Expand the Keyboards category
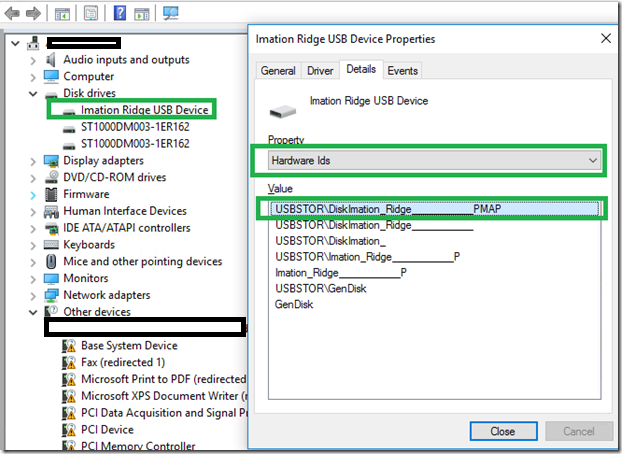The width and height of the screenshot is (622, 454). pyautogui.click(x=33, y=245)
